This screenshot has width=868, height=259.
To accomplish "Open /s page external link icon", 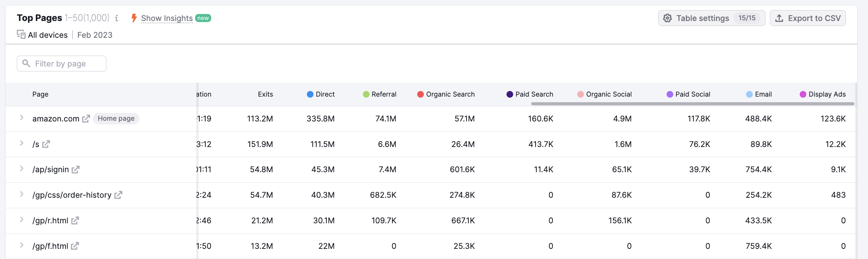I will [46, 144].
